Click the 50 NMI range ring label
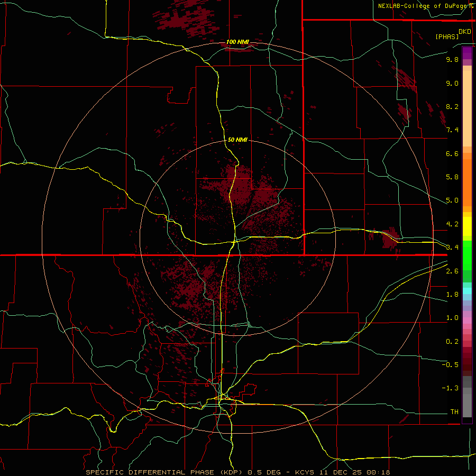 pyautogui.click(x=237, y=140)
